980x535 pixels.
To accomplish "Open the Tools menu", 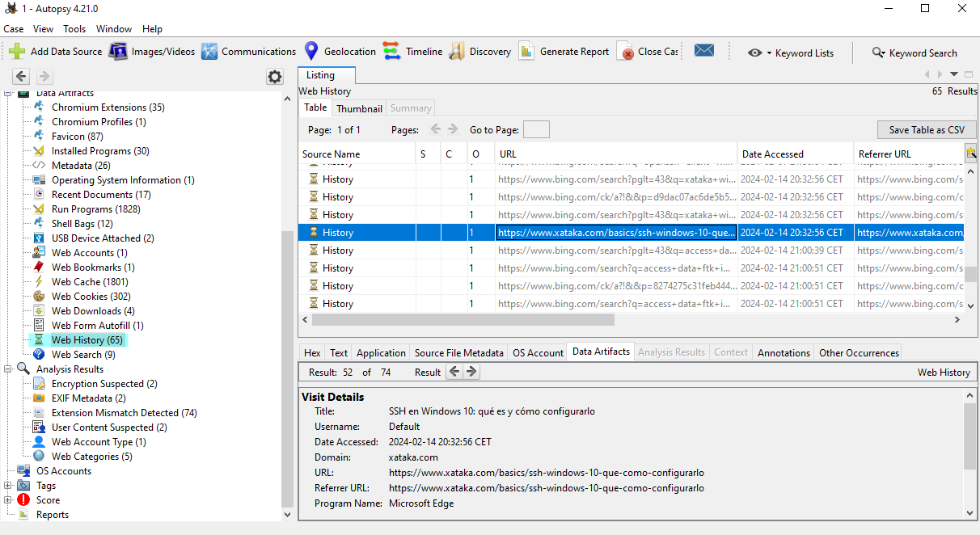I will tap(74, 29).
